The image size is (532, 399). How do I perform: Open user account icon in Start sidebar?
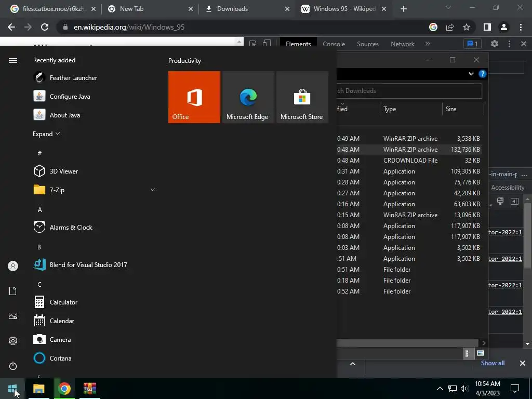pyautogui.click(x=13, y=266)
